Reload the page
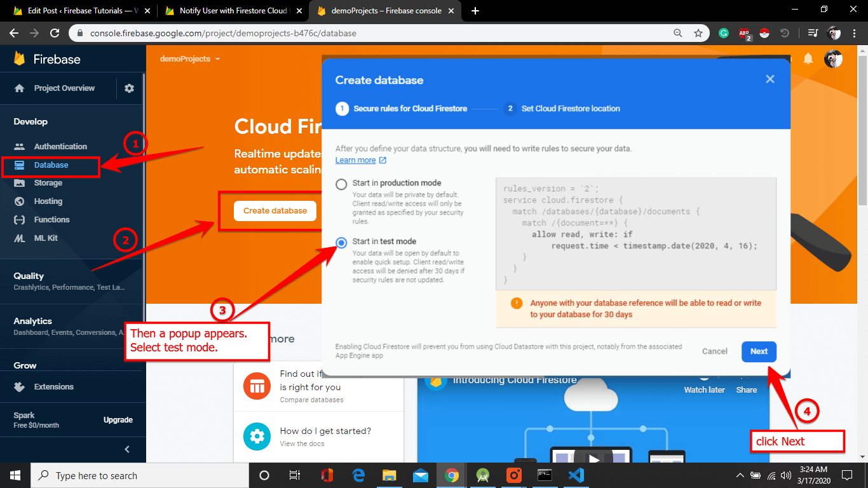868x488 pixels. pyautogui.click(x=55, y=33)
